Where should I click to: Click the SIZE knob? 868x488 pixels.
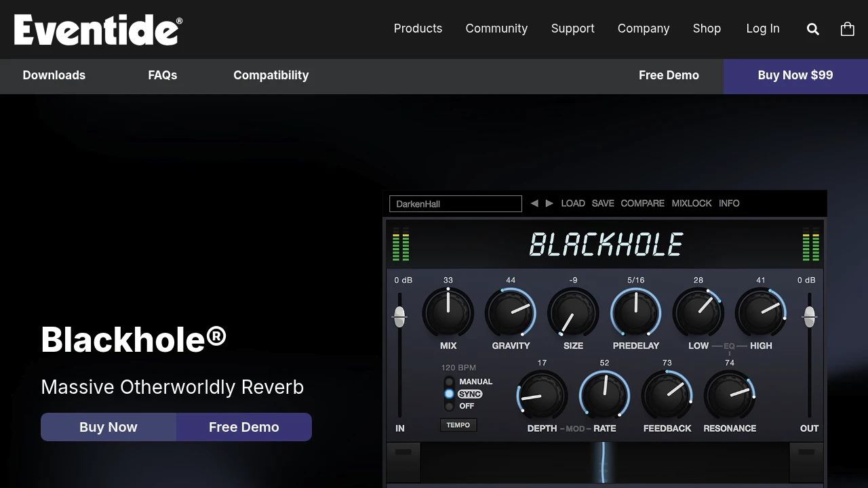573,312
